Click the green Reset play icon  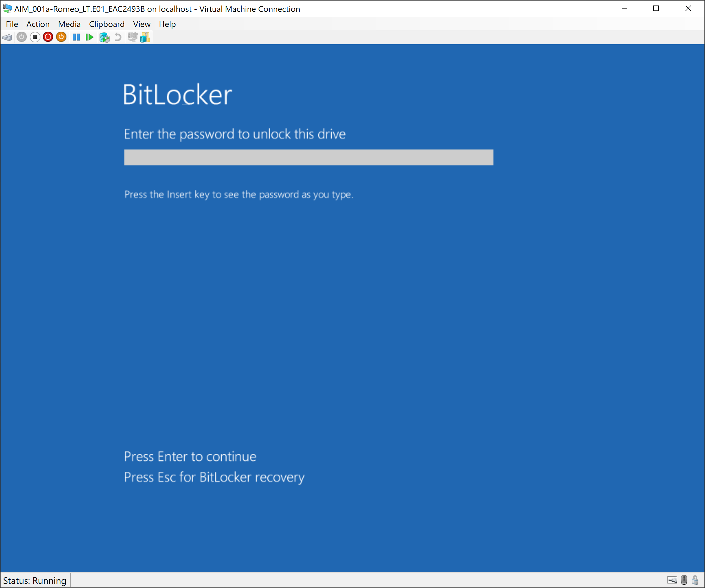coord(89,37)
